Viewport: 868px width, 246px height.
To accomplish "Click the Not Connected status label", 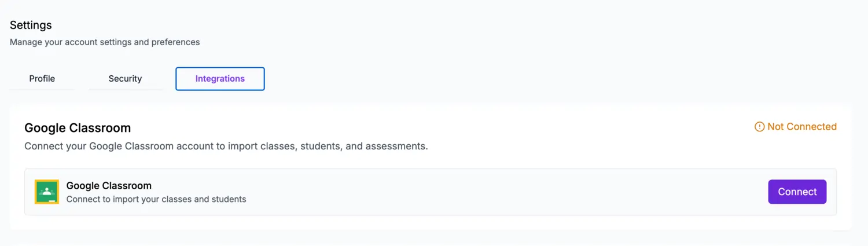I will pyautogui.click(x=801, y=127).
